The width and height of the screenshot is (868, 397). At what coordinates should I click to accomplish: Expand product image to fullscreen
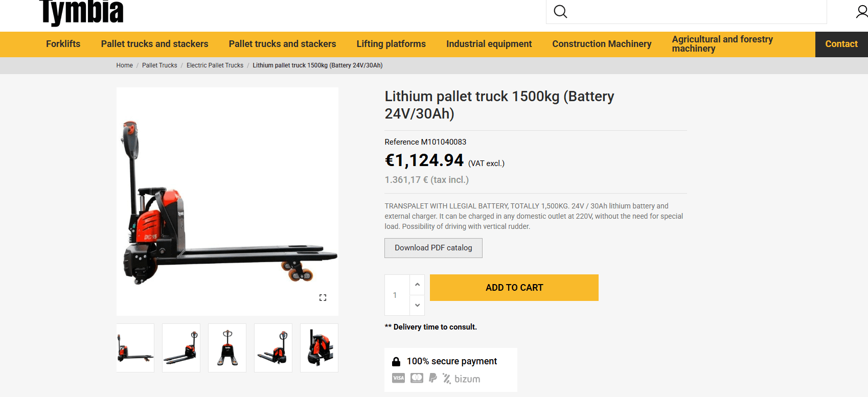pos(323,297)
